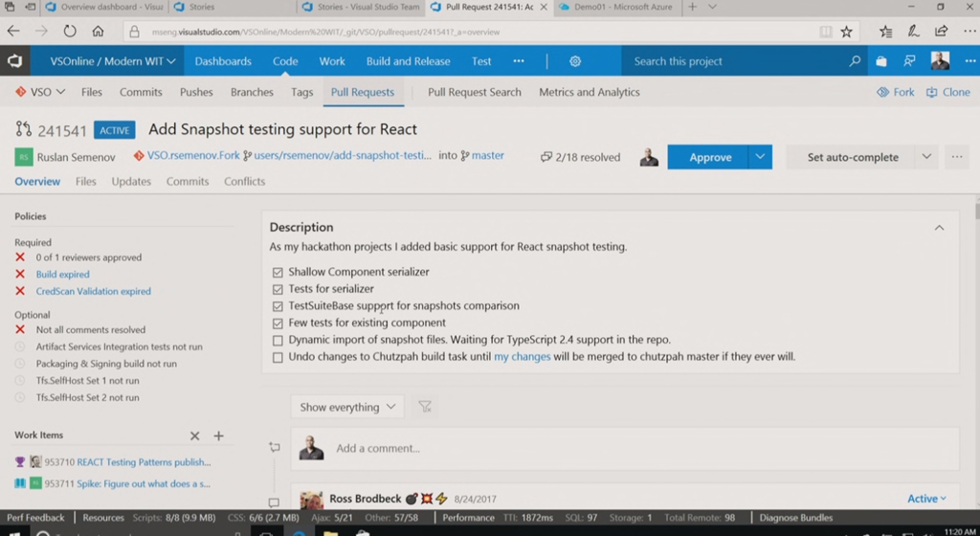Open Metrics and Analytics page
Viewport: 980px width, 536px height.
point(590,92)
